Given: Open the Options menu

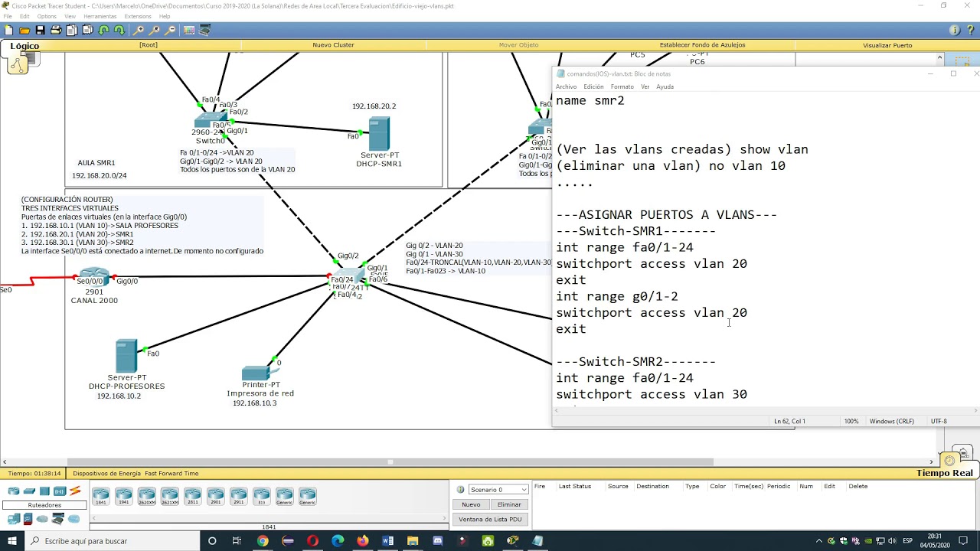Looking at the screenshot, I should point(47,16).
